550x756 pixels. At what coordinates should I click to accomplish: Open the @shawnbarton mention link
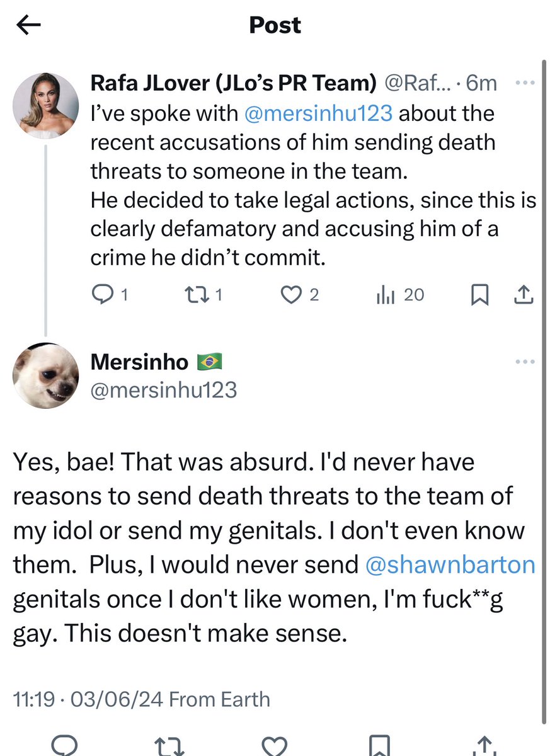pyautogui.click(x=450, y=565)
